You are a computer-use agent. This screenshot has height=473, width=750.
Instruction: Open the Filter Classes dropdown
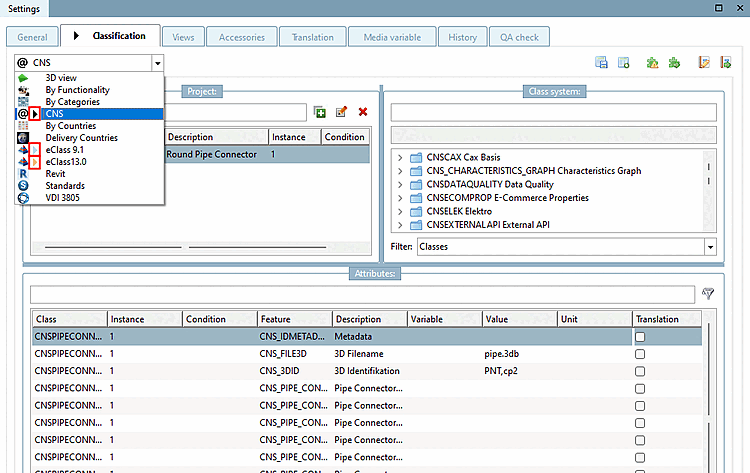(x=710, y=246)
